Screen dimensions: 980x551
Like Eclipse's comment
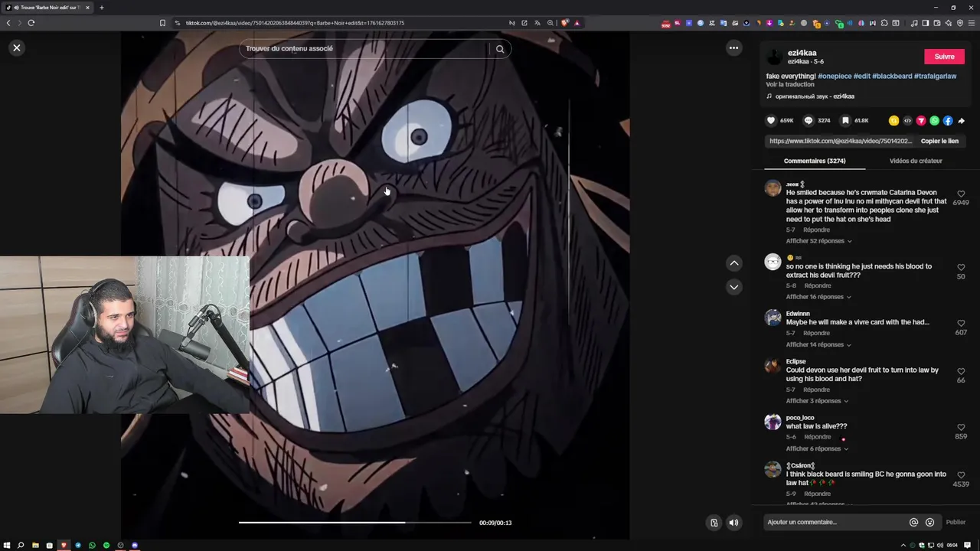pyautogui.click(x=961, y=372)
